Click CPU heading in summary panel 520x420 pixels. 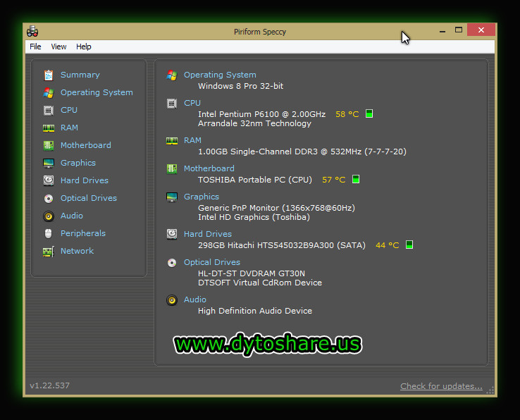pos(192,103)
